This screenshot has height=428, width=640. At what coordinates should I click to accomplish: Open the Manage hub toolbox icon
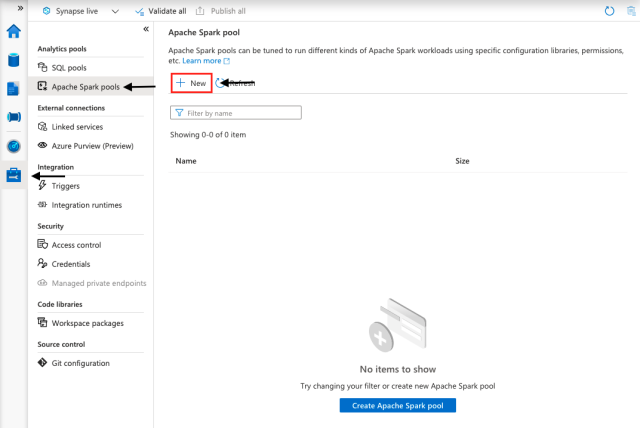click(13, 175)
